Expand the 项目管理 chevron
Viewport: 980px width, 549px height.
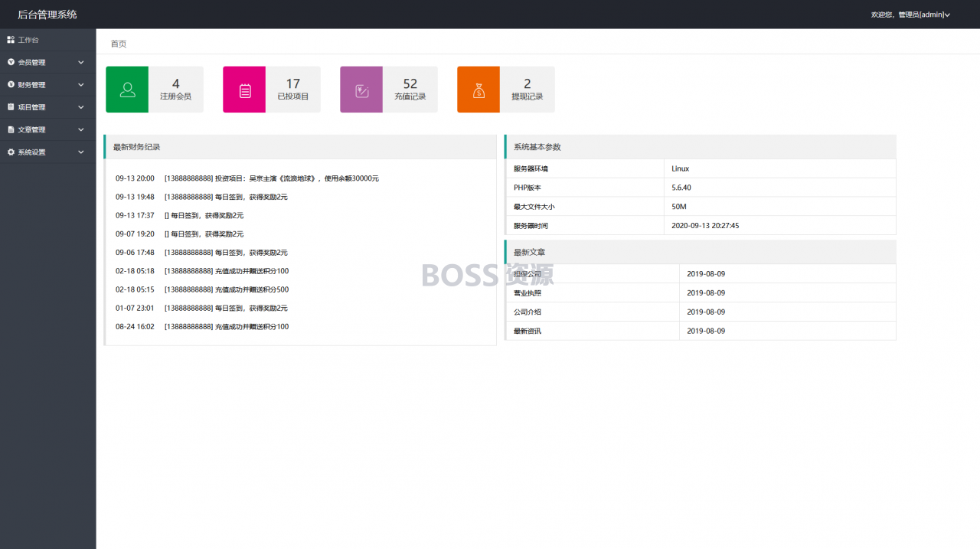(81, 107)
